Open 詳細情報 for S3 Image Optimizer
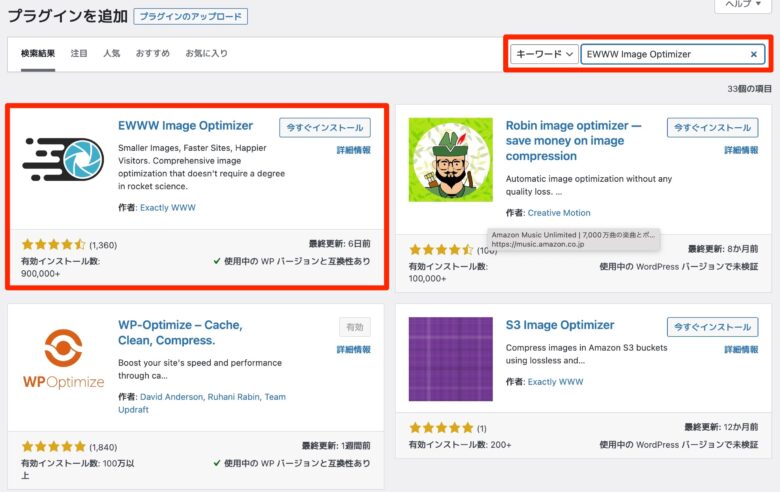The image size is (780, 492). [741, 350]
